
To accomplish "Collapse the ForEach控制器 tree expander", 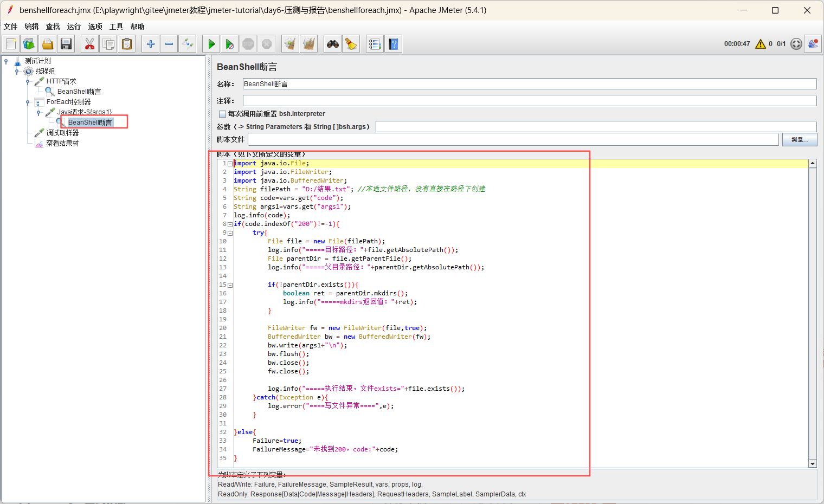I will (x=28, y=102).
